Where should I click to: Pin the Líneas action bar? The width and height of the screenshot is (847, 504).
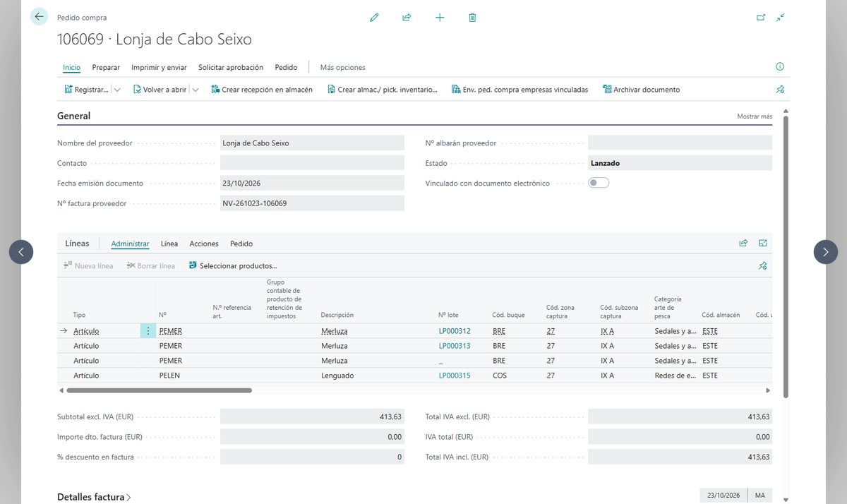(x=762, y=266)
